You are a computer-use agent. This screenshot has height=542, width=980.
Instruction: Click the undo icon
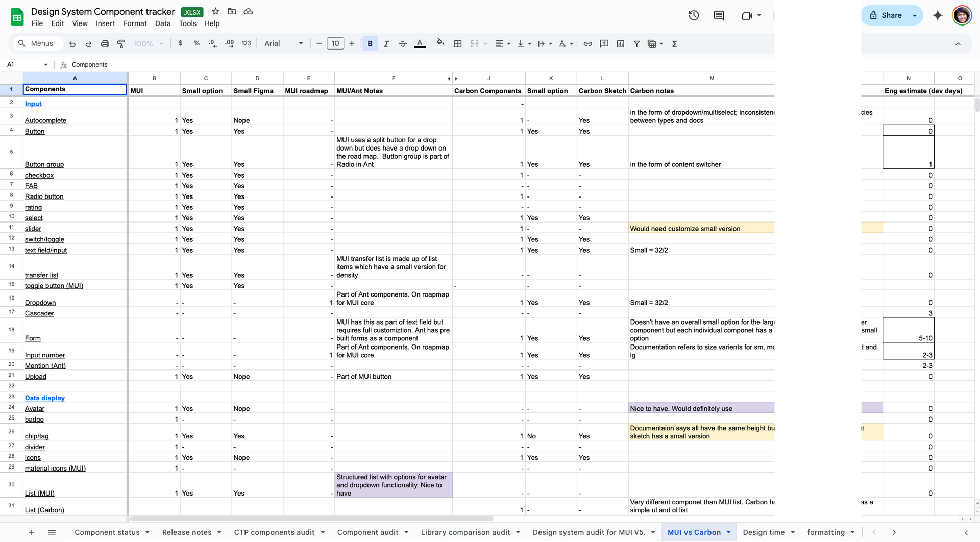72,44
